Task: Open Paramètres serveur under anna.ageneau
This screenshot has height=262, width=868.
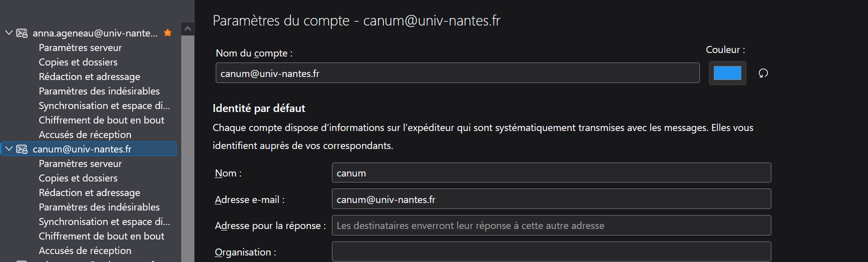Action: (x=80, y=47)
